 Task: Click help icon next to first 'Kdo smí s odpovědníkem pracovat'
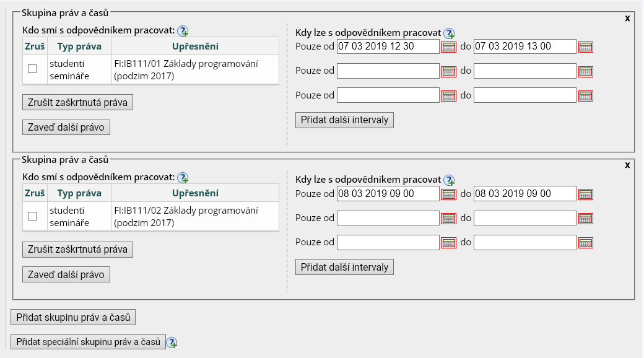pyautogui.click(x=183, y=31)
